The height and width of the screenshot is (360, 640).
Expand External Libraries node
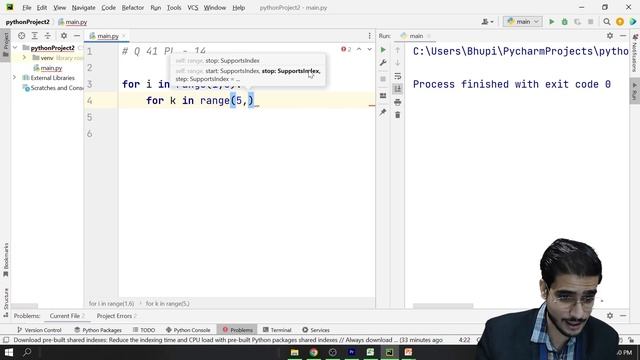15,78
